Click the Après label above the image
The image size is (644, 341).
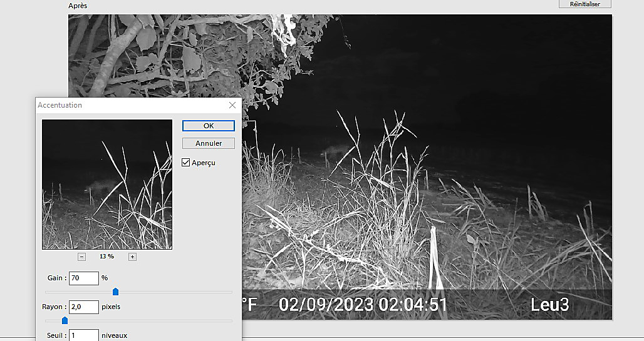pyautogui.click(x=78, y=6)
